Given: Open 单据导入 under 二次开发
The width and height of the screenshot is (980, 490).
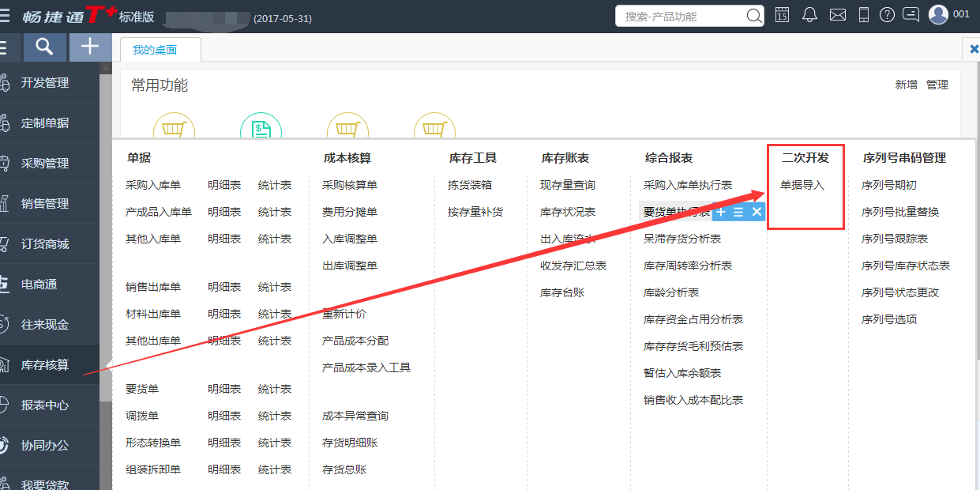Looking at the screenshot, I should click(x=802, y=185).
